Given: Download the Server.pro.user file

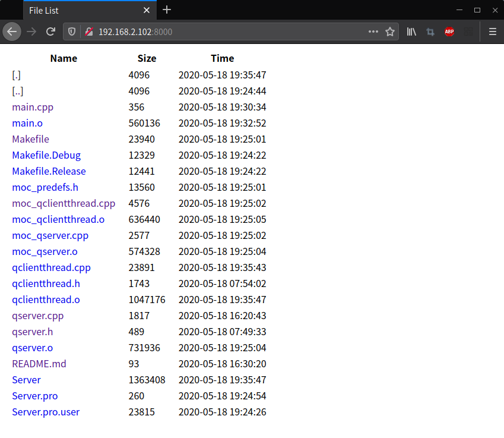Looking at the screenshot, I should (46, 412).
